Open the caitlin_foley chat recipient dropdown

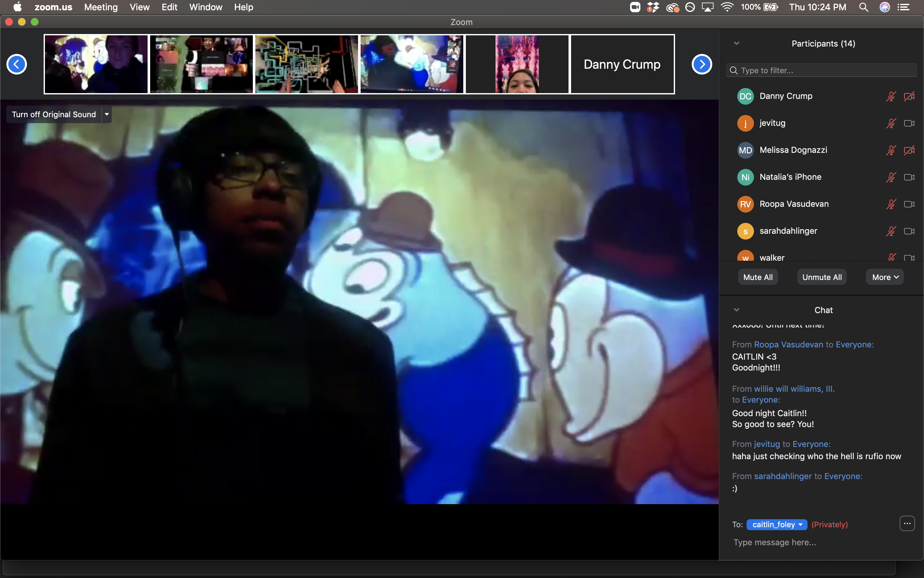pyautogui.click(x=777, y=524)
